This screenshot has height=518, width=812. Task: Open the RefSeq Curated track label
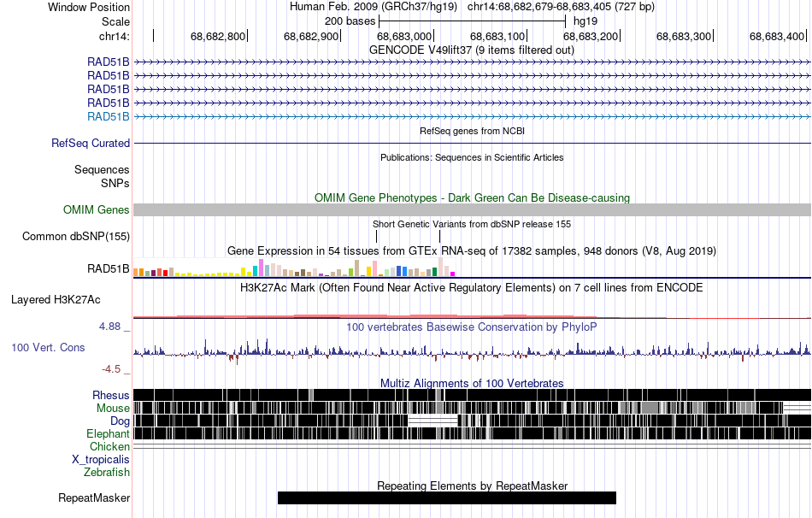(x=90, y=143)
